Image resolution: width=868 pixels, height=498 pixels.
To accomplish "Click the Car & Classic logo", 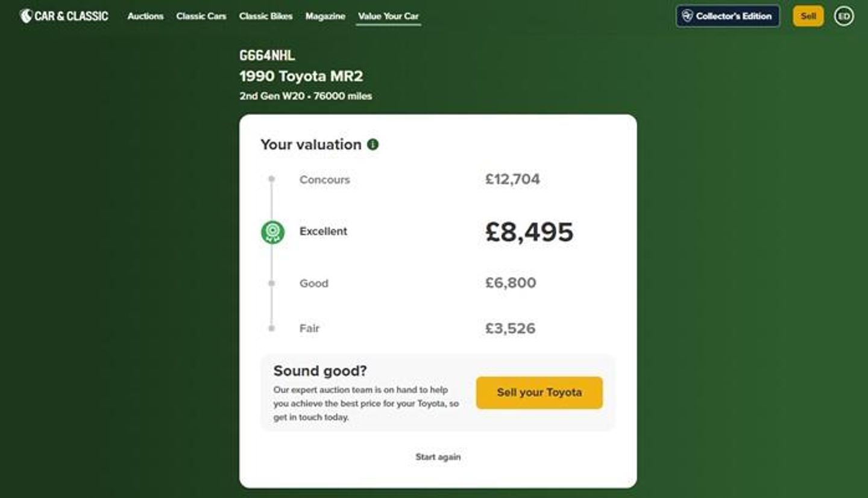I will coord(64,16).
